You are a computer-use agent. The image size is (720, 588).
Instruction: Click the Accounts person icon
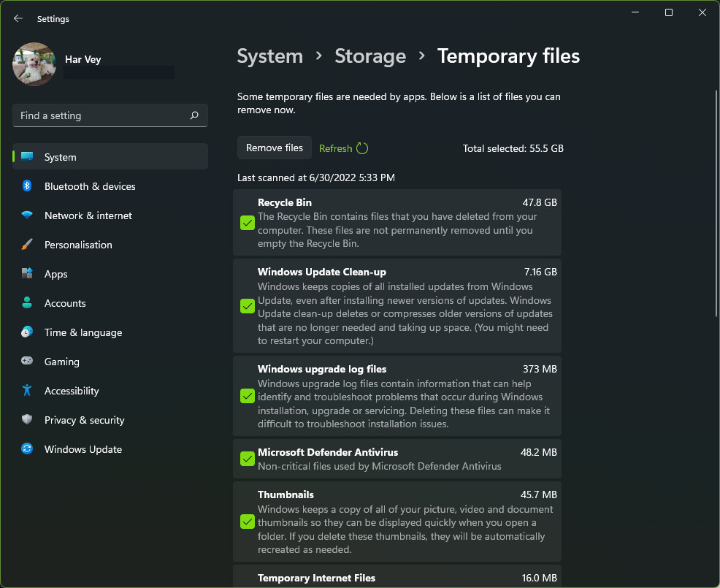tap(27, 302)
